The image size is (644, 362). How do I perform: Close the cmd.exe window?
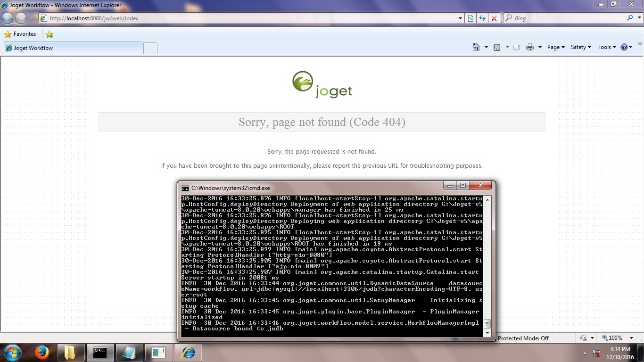coord(480,186)
